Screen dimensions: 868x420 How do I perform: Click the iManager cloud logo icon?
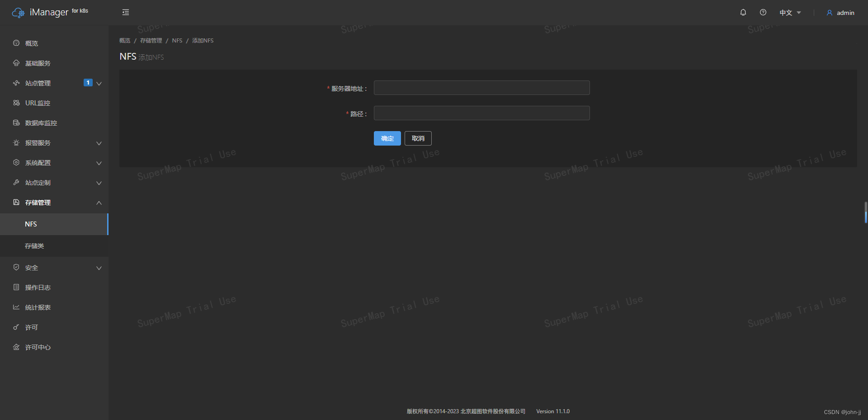18,13
